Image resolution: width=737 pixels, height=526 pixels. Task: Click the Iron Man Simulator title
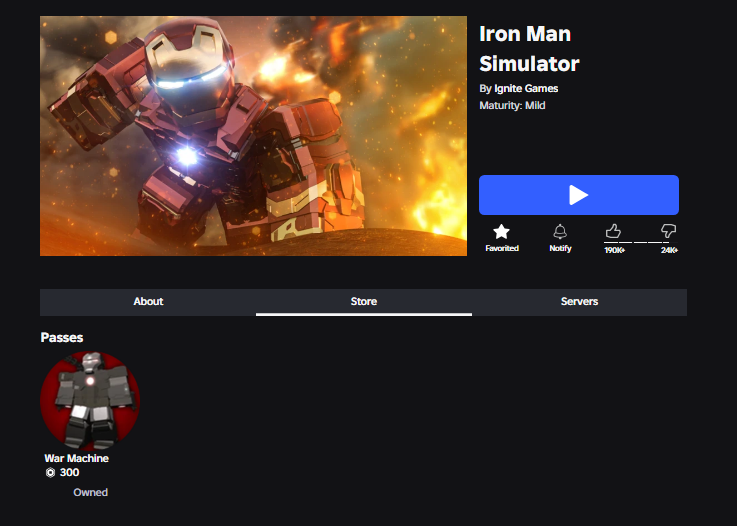pyautogui.click(x=529, y=49)
